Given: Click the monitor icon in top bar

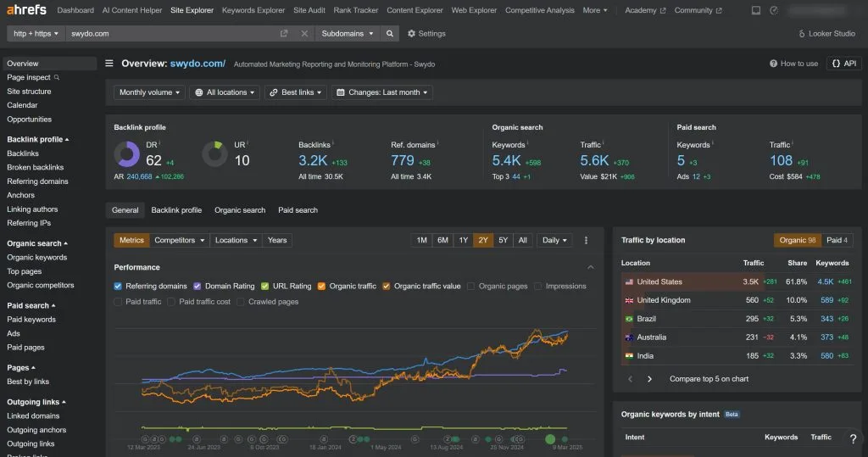Looking at the screenshot, I should pos(755,10).
